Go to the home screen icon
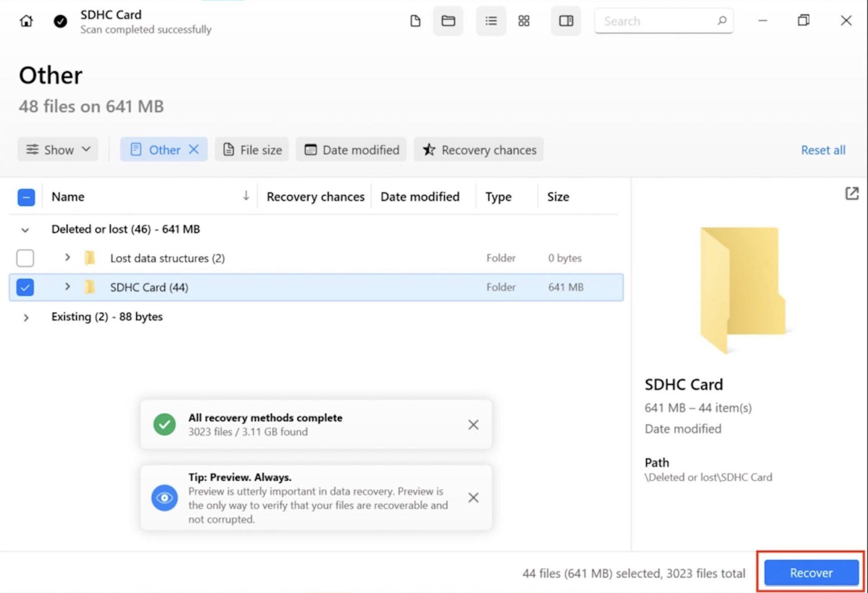The width and height of the screenshot is (868, 593). pyautogui.click(x=26, y=21)
